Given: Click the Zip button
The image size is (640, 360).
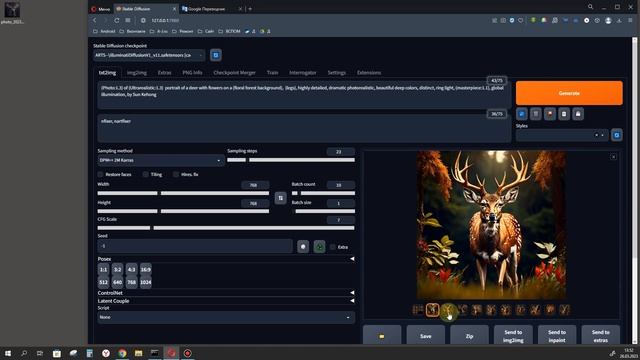Looking at the screenshot, I should pos(469,336).
